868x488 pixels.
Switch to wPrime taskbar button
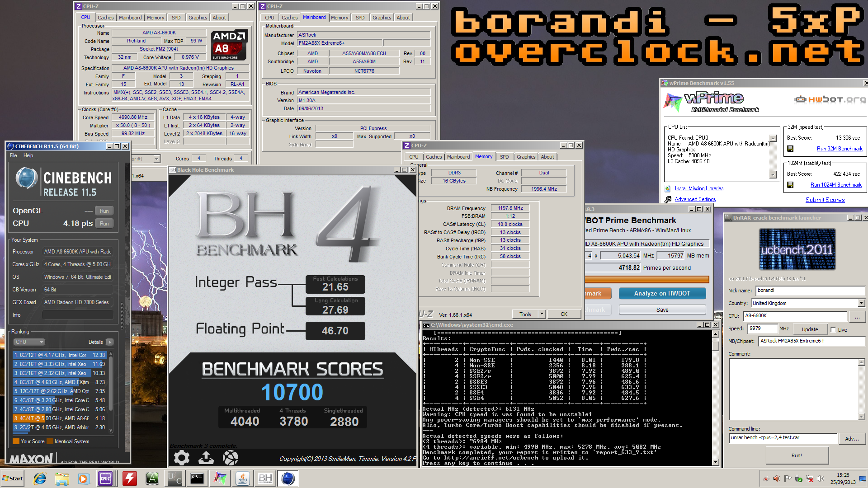(x=220, y=479)
